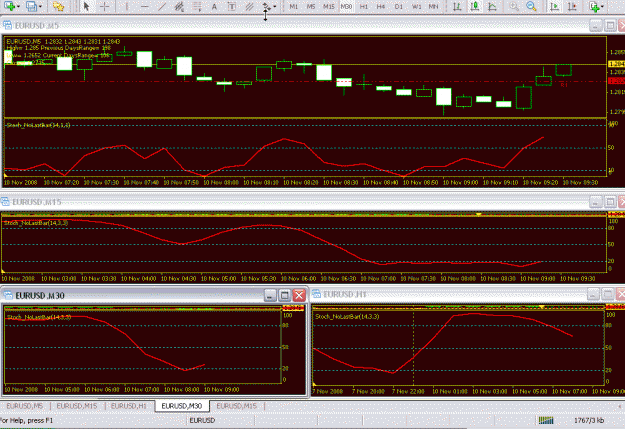Maximize the EURUSD,M15 chart window

610,202
